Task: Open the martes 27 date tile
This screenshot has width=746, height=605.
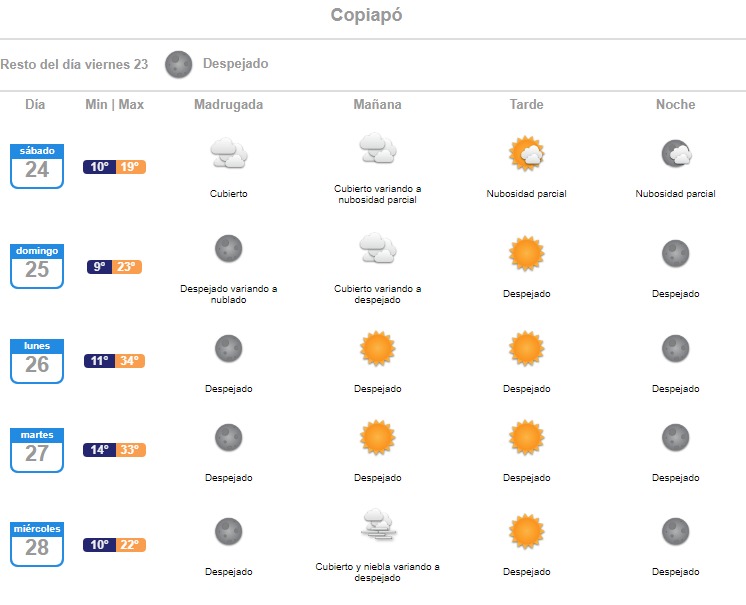Action: tap(37, 450)
